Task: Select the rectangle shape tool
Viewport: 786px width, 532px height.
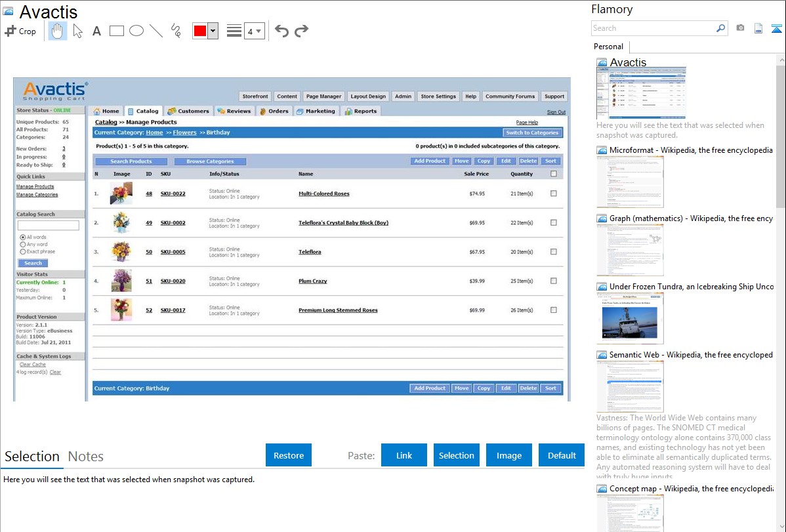Action: pyautogui.click(x=117, y=31)
